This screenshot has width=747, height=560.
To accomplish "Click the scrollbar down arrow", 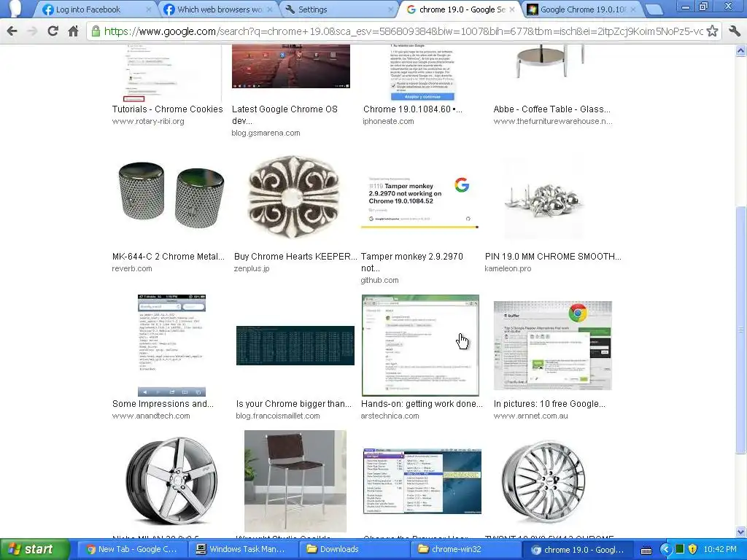I will [741, 532].
